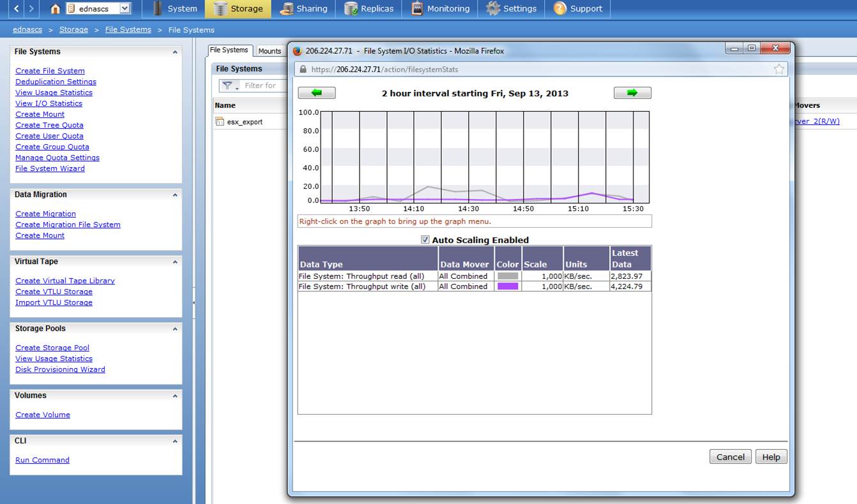Collapse the Storage Pools sidebar panel
Image resolution: width=857 pixels, height=504 pixels.
point(175,329)
